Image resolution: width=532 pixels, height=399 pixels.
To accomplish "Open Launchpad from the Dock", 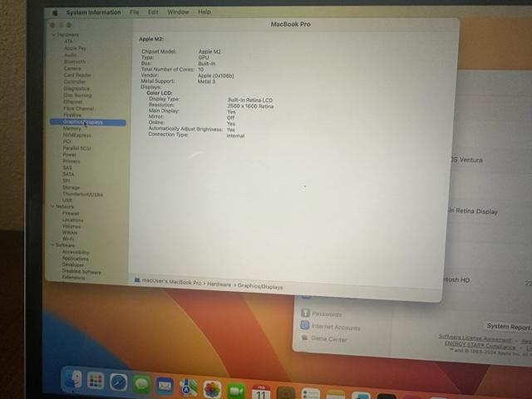I will (96, 381).
